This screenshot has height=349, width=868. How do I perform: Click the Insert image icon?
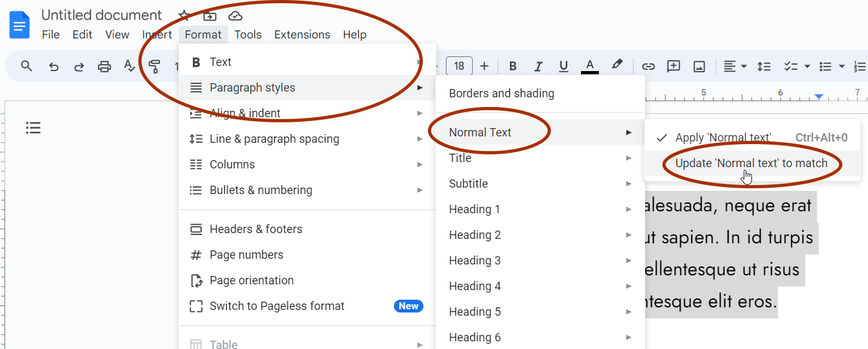[699, 66]
